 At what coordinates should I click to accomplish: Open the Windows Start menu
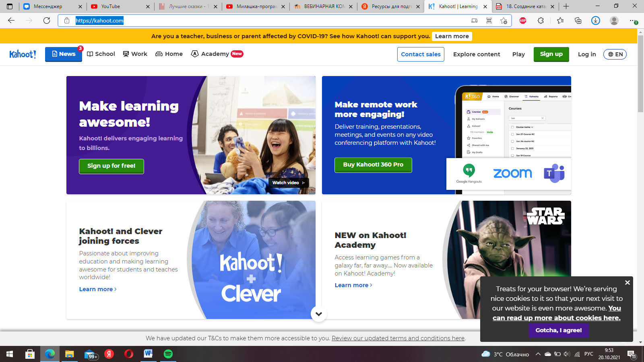pyautogui.click(x=10, y=354)
